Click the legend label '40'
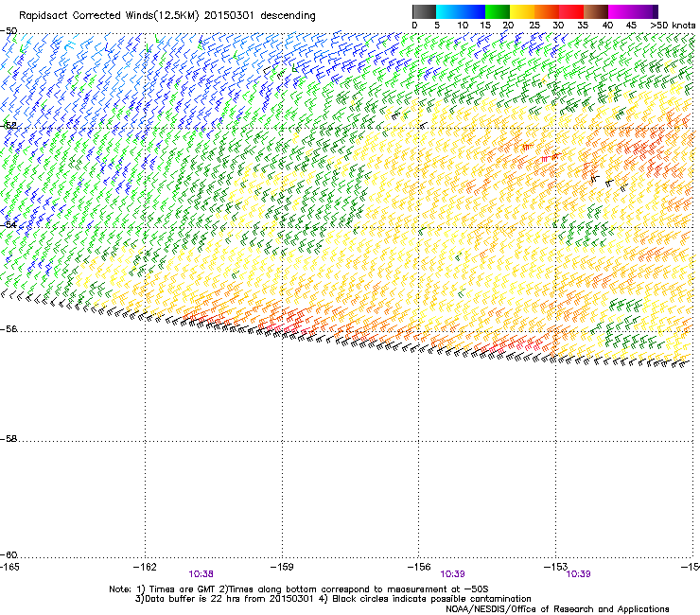This screenshot has width=700, height=615. pyautogui.click(x=607, y=26)
